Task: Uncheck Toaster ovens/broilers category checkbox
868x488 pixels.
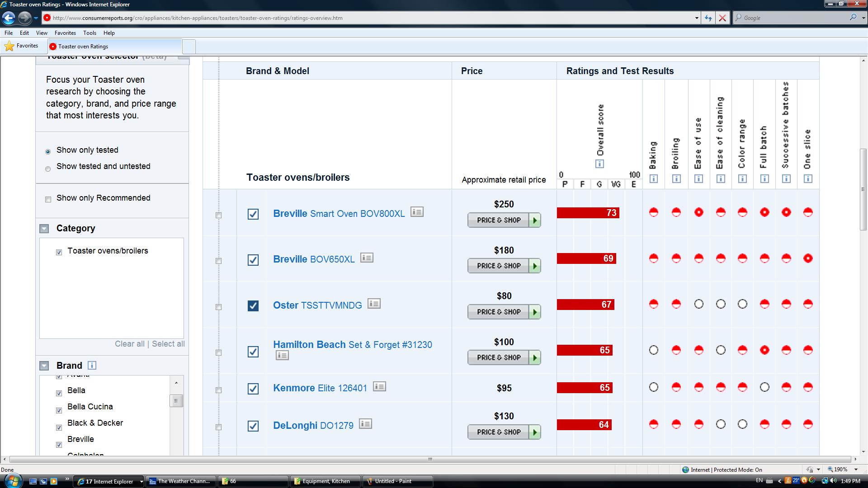Action: [x=59, y=252]
